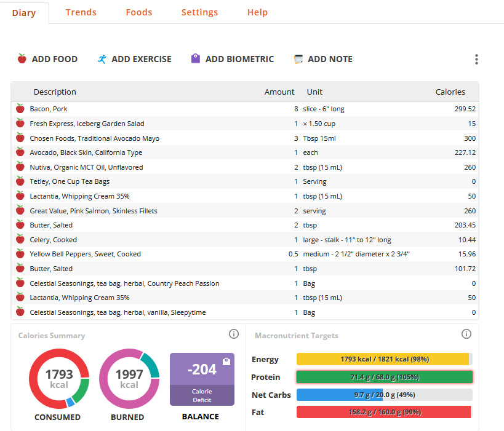Select the Protein progress bar
The height and width of the screenshot is (431, 504).
[x=385, y=377]
